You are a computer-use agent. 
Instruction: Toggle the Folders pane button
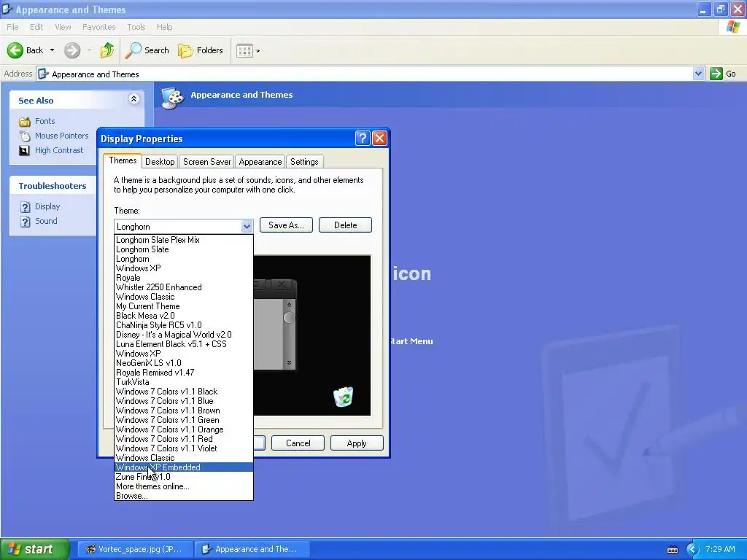point(201,50)
